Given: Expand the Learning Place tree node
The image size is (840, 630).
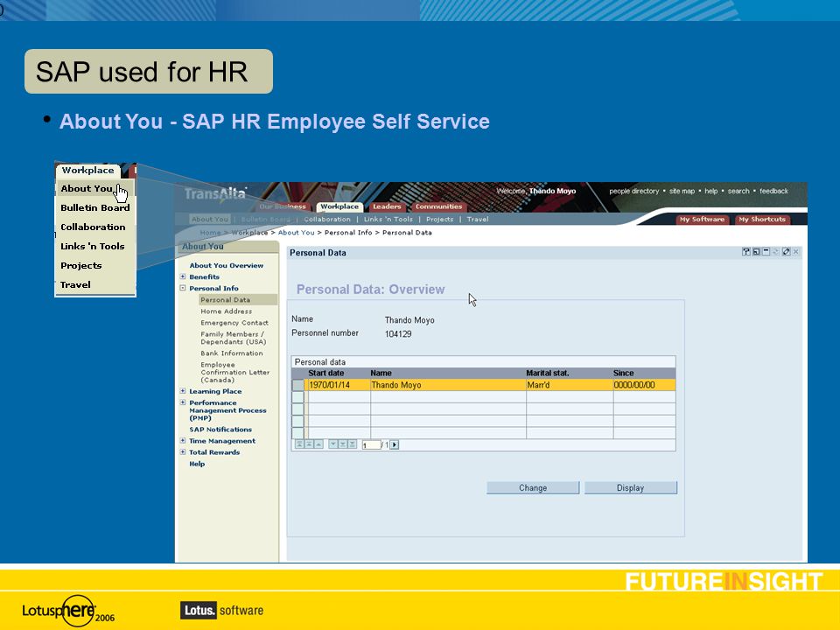Looking at the screenshot, I should point(183,392).
